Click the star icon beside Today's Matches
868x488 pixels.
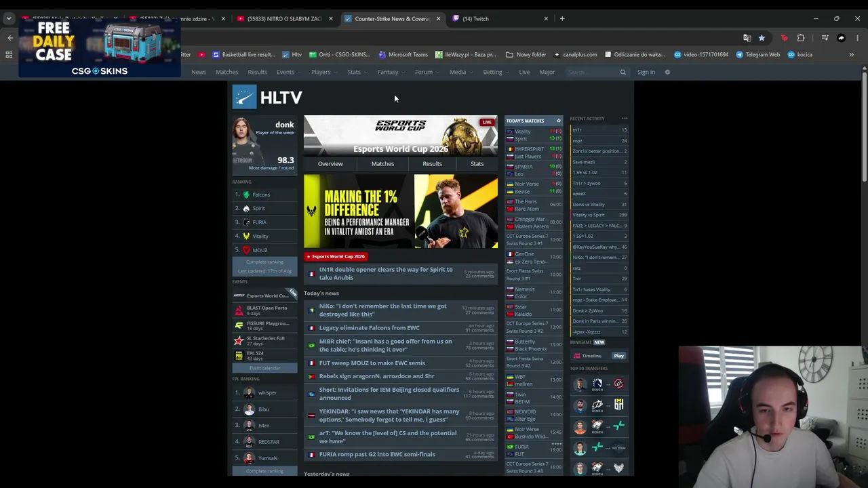pyautogui.click(x=559, y=121)
